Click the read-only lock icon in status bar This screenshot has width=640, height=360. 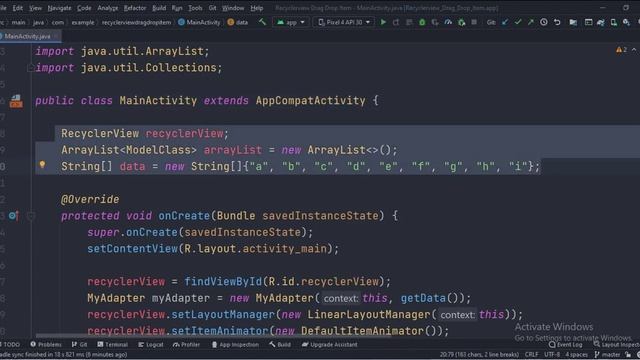tap(628, 355)
